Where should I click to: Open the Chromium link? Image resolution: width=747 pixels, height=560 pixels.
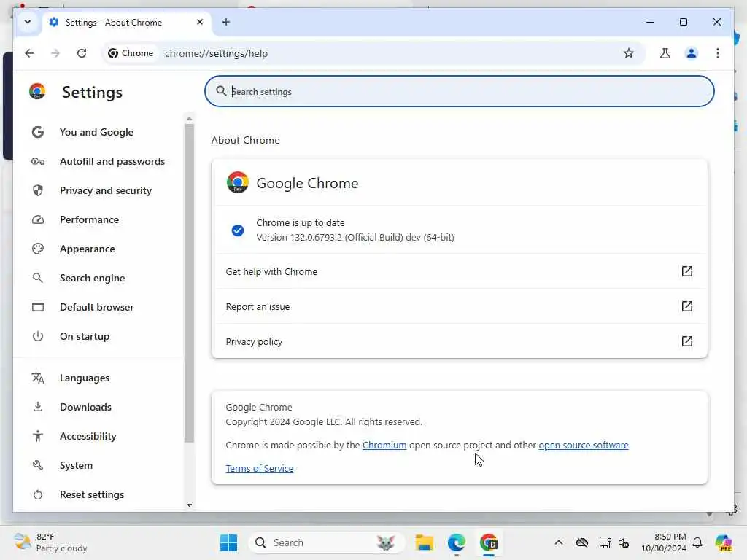coord(384,446)
